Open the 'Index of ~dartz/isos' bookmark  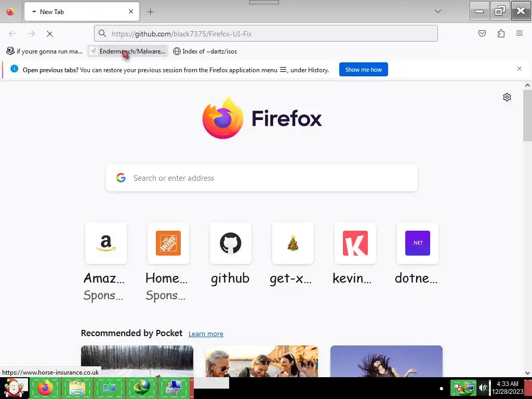pyautogui.click(x=205, y=51)
